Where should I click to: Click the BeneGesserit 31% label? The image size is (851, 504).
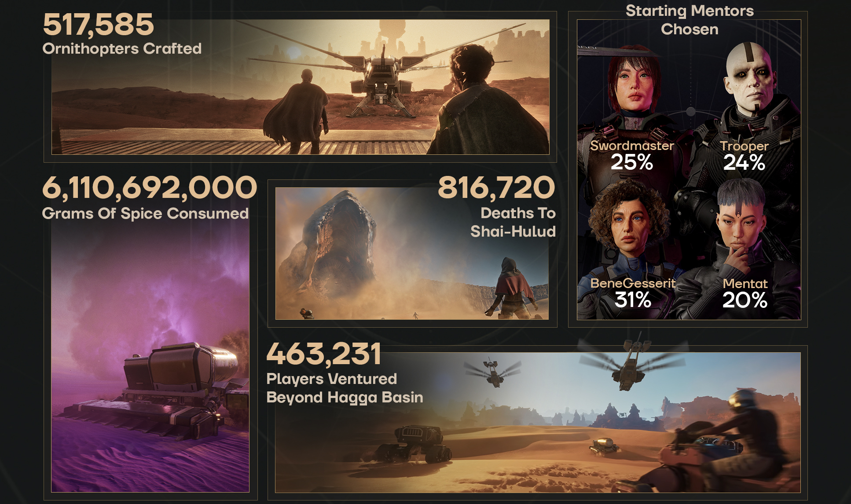[633, 293]
